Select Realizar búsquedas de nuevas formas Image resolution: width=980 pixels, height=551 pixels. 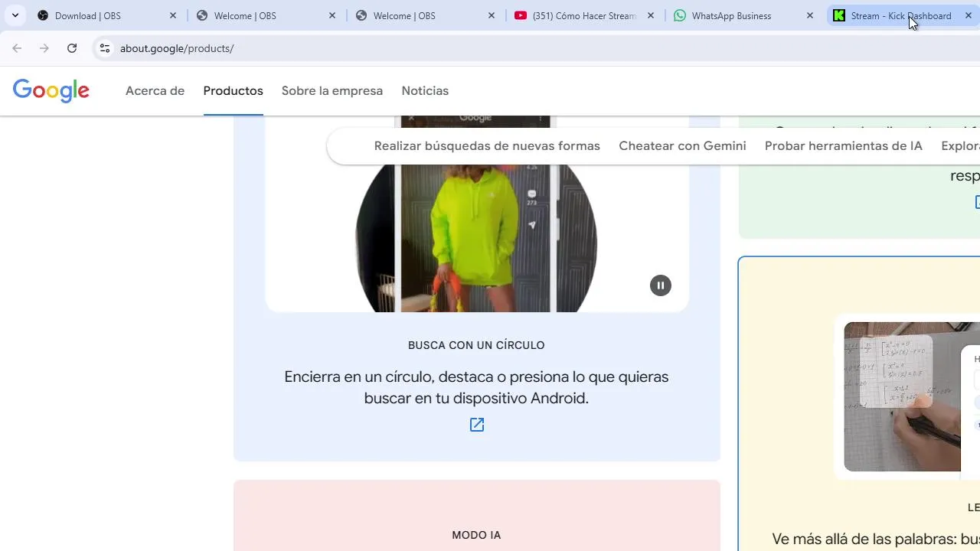click(487, 145)
